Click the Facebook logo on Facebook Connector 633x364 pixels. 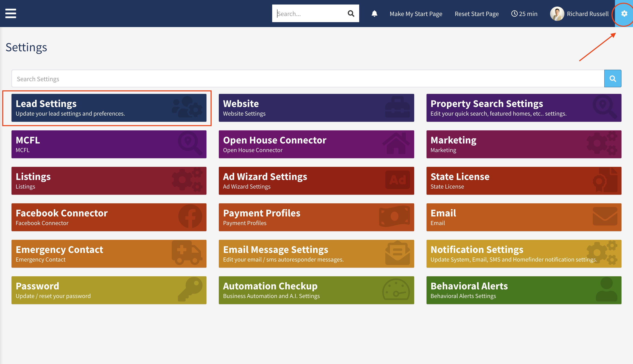click(x=190, y=216)
